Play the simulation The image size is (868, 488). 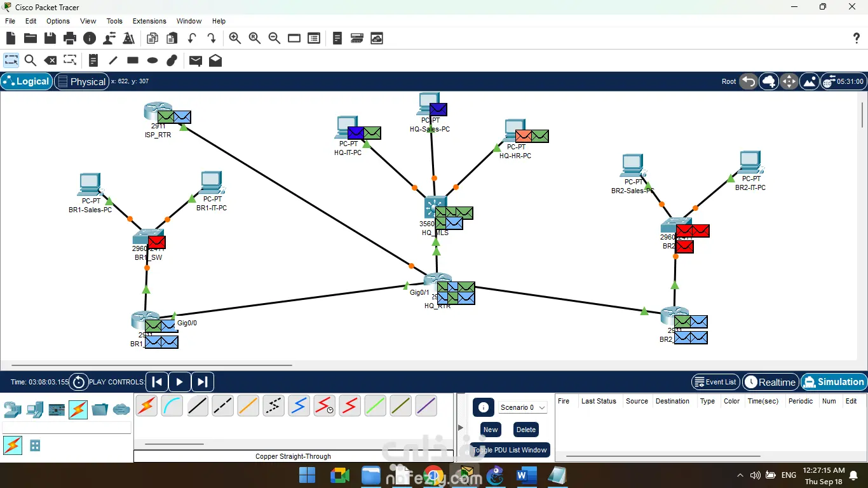click(179, 382)
